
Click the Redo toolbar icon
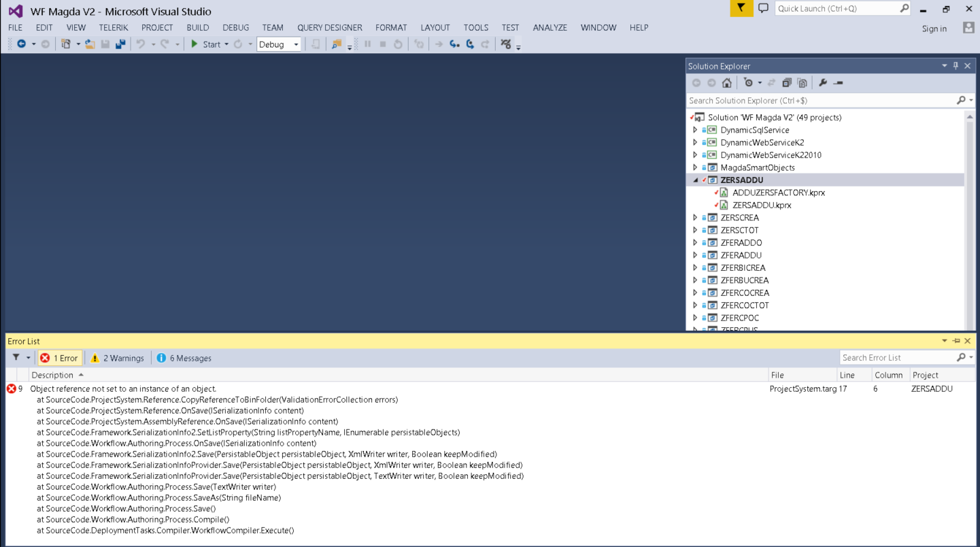pyautogui.click(x=165, y=44)
